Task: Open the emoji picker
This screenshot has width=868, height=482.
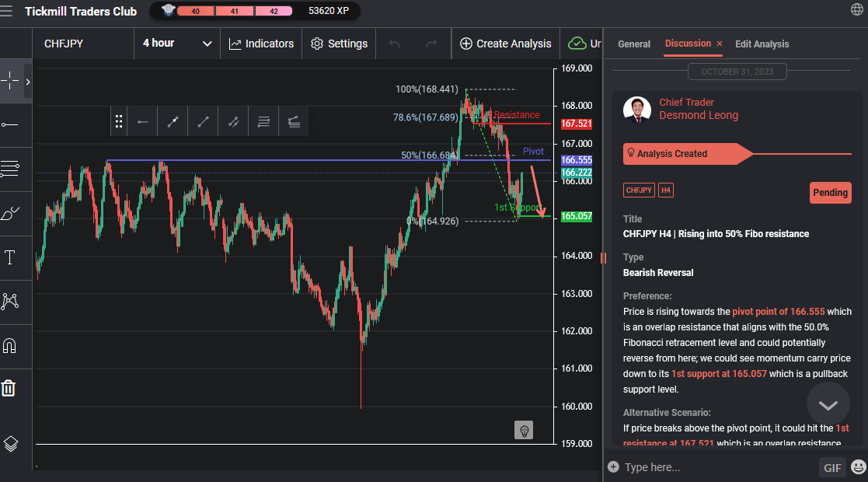Action: (859, 467)
